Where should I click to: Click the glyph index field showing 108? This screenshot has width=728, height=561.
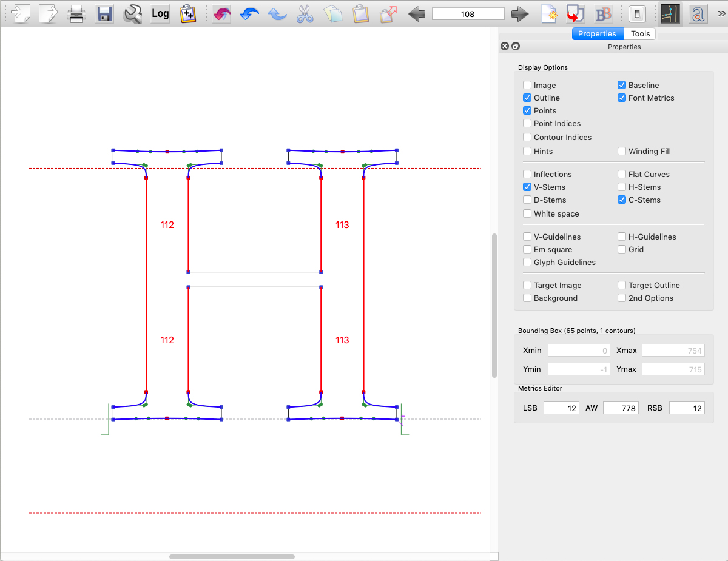click(x=468, y=13)
